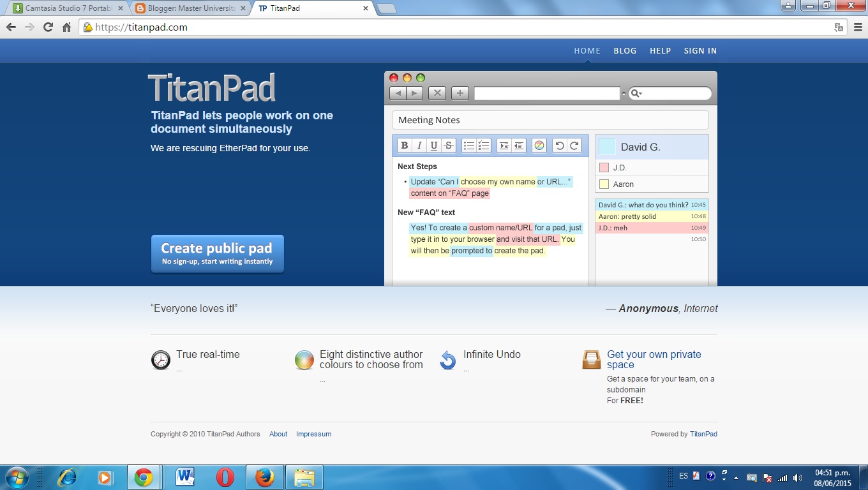Click the Powered by TitanPad link
Image resolution: width=868 pixels, height=490 pixels.
(703, 434)
